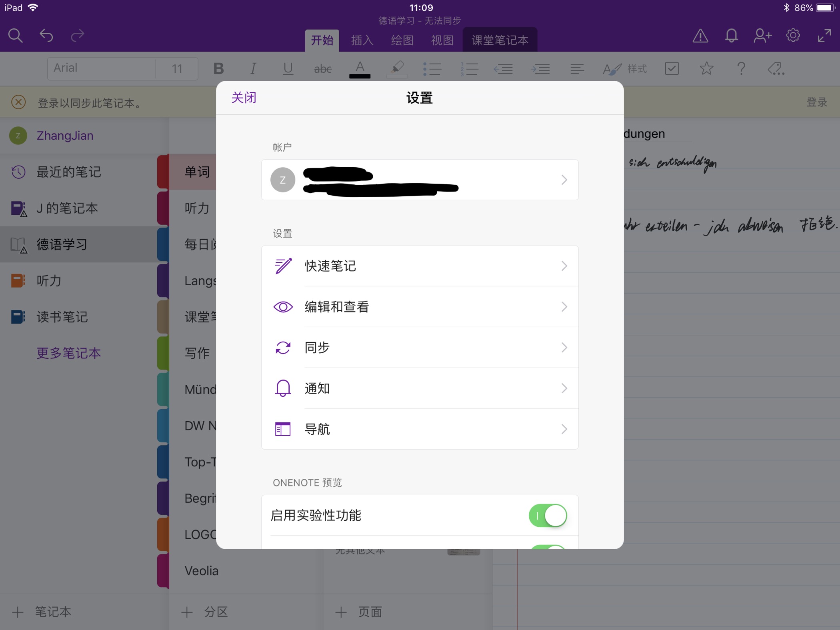
Task: Add the question mark tag
Action: [741, 68]
